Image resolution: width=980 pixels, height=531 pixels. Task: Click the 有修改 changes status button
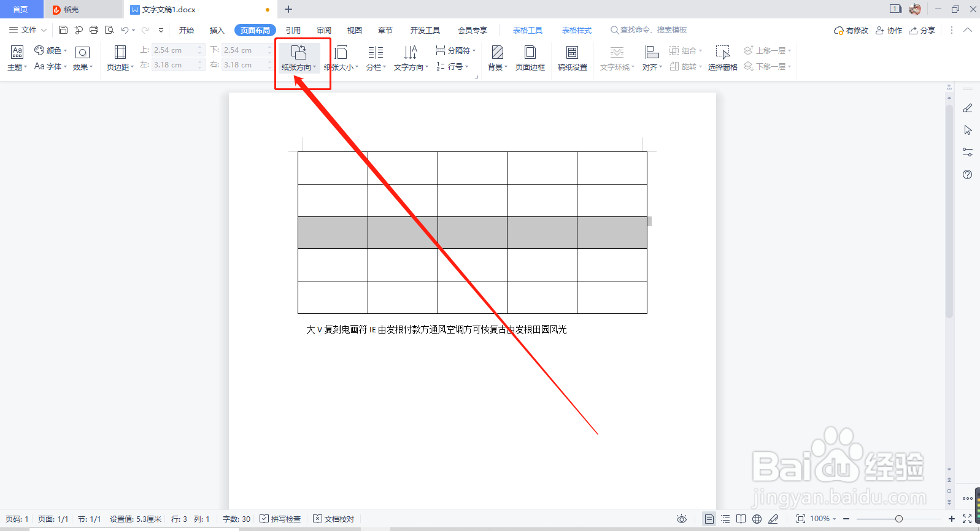tap(851, 30)
